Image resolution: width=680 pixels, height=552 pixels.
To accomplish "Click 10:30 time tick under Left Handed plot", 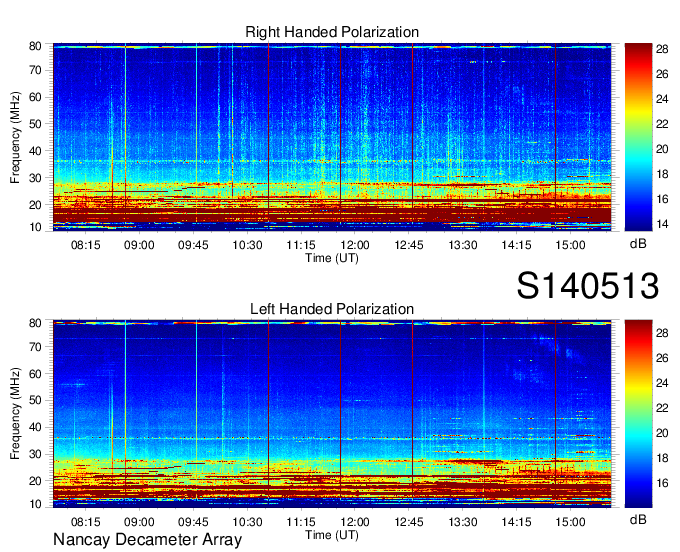I will point(247,522).
